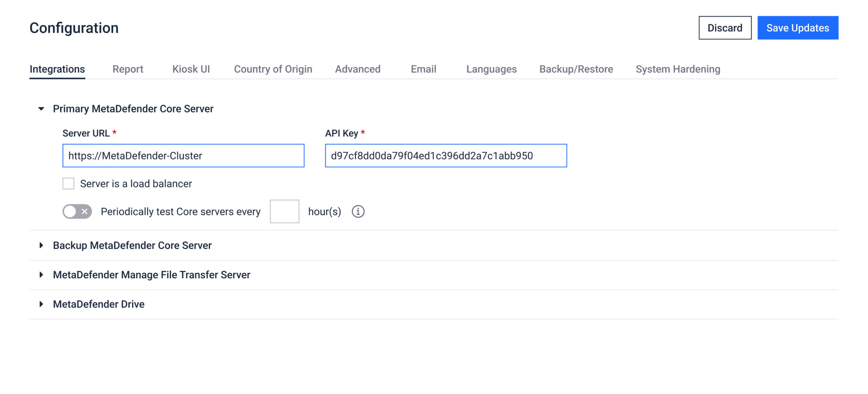Enable periodic Core server testing toggle
The image size is (868, 394).
pyautogui.click(x=77, y=212)
